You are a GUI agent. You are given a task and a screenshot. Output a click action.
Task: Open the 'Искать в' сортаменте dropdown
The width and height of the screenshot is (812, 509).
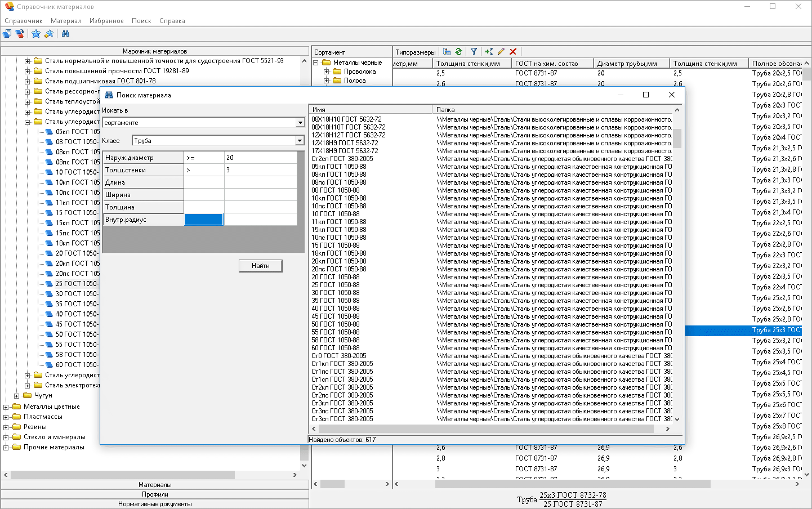pyautogui.click(x=300, y=123)
